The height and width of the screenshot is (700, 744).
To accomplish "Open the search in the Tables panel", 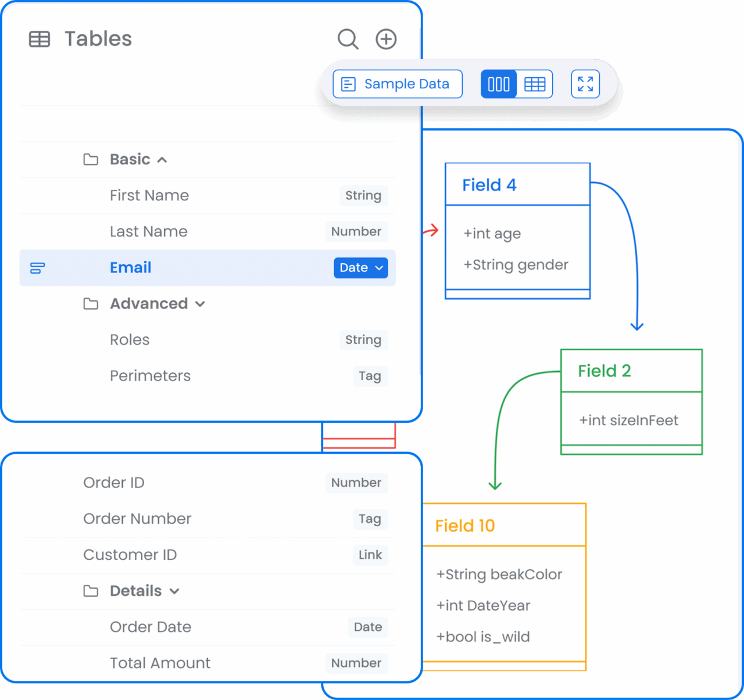I will click(x=348, y=39).
